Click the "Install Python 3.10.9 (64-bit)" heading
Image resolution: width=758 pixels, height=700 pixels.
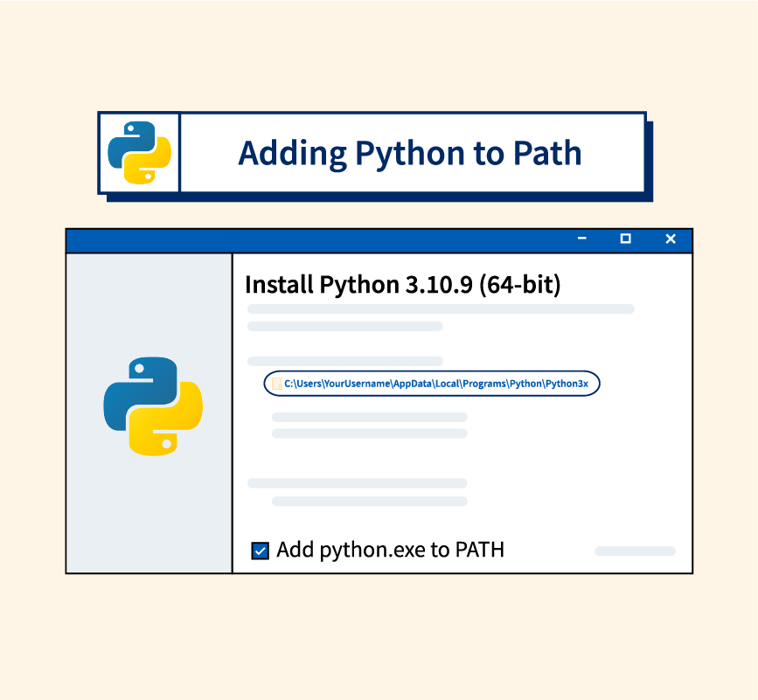click(402, 285)
